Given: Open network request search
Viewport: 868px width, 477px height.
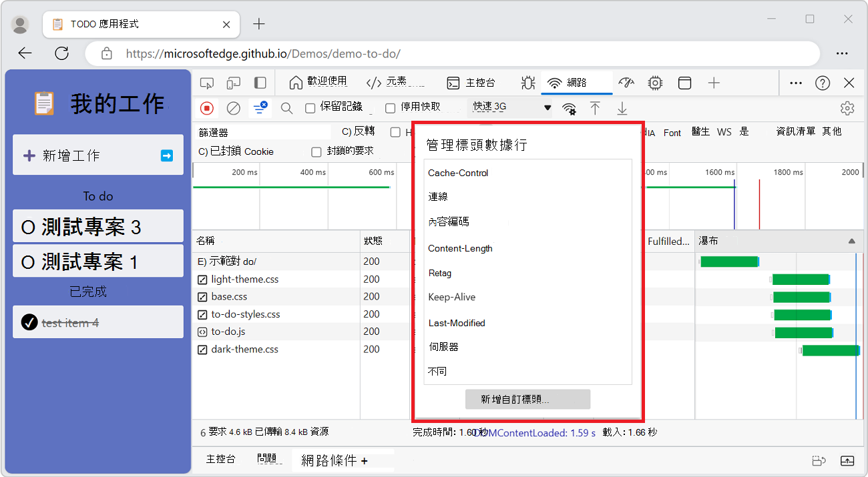Looking at the screenshot, I should [x=286, y=107].
